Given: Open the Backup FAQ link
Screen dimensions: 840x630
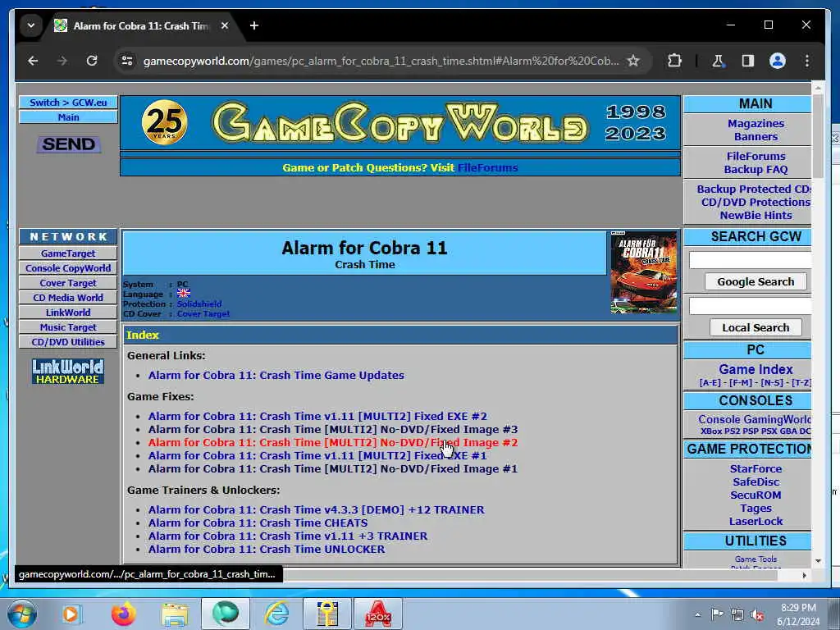Looking at the screenshot, I should [x=756, y=169].
